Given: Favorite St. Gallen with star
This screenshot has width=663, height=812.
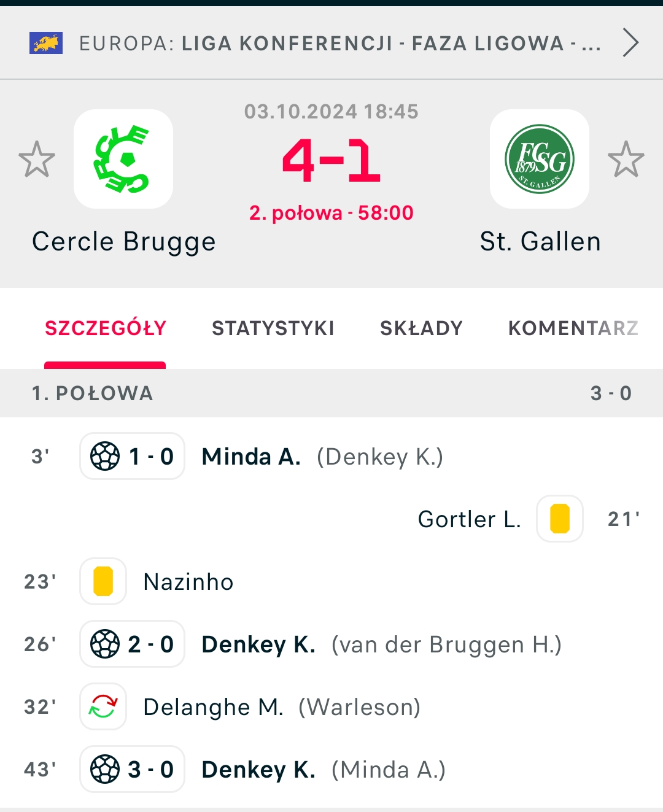Looking at the screenshot, I should point(626,160).
